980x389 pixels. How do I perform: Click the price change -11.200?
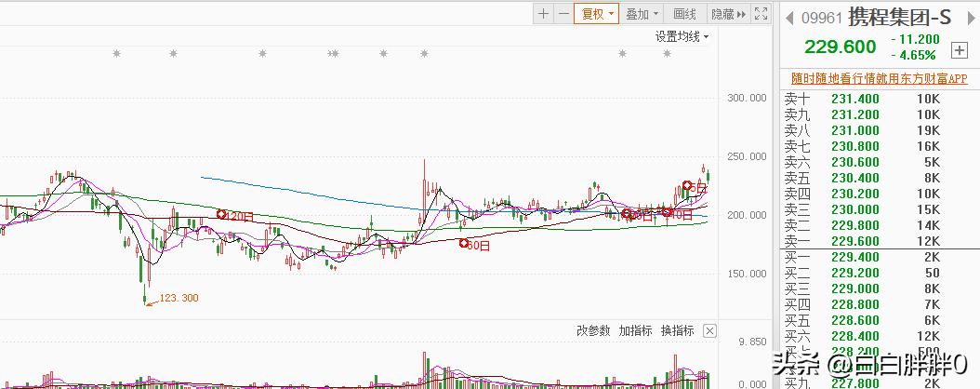tap(916, 39)
